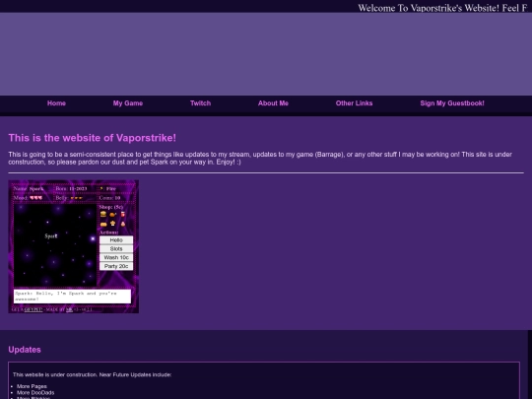The height and width of the screenshot is (399, 532).
Task: Click Spark's speech text box
Action: pos(72,297)
